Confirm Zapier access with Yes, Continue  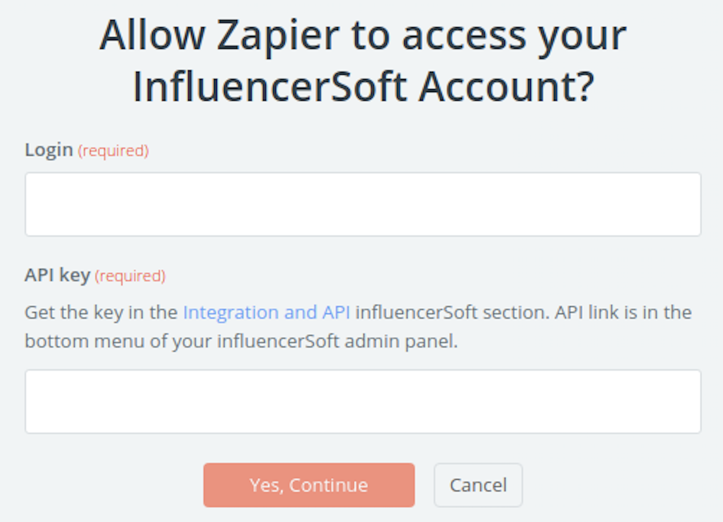tap(309, 485)
